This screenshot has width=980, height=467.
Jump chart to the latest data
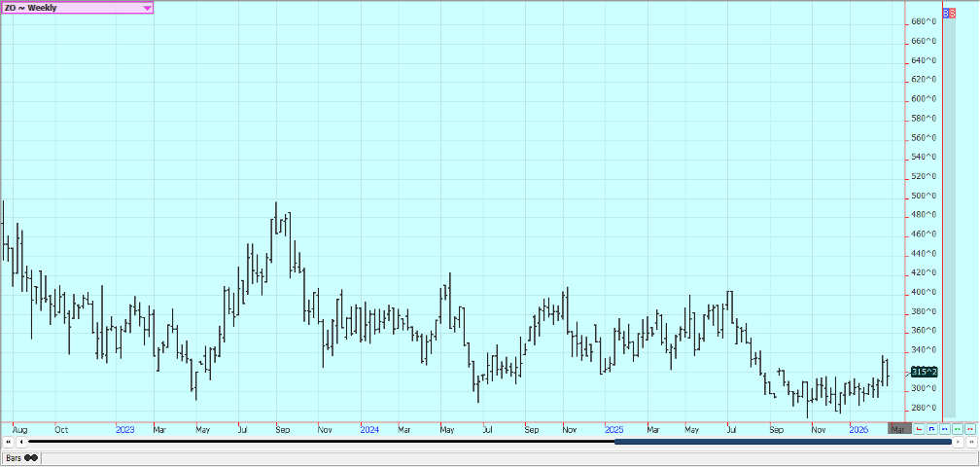(970, 443)
